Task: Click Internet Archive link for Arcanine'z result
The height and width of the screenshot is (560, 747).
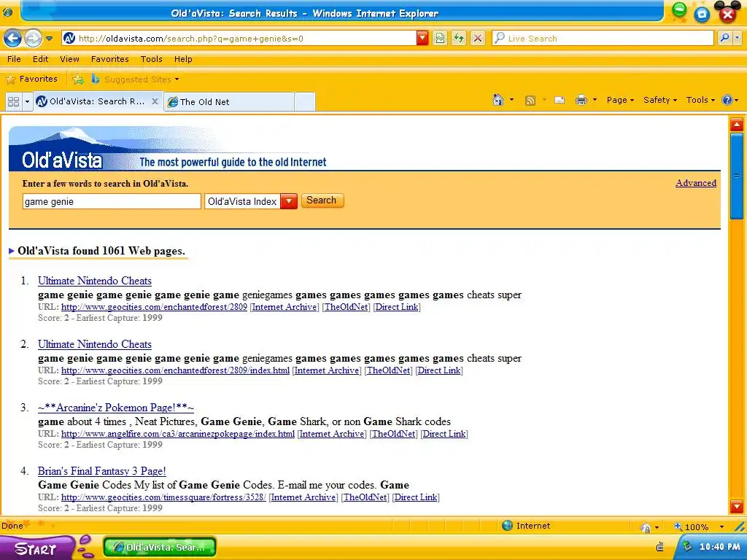Action: 332,434
